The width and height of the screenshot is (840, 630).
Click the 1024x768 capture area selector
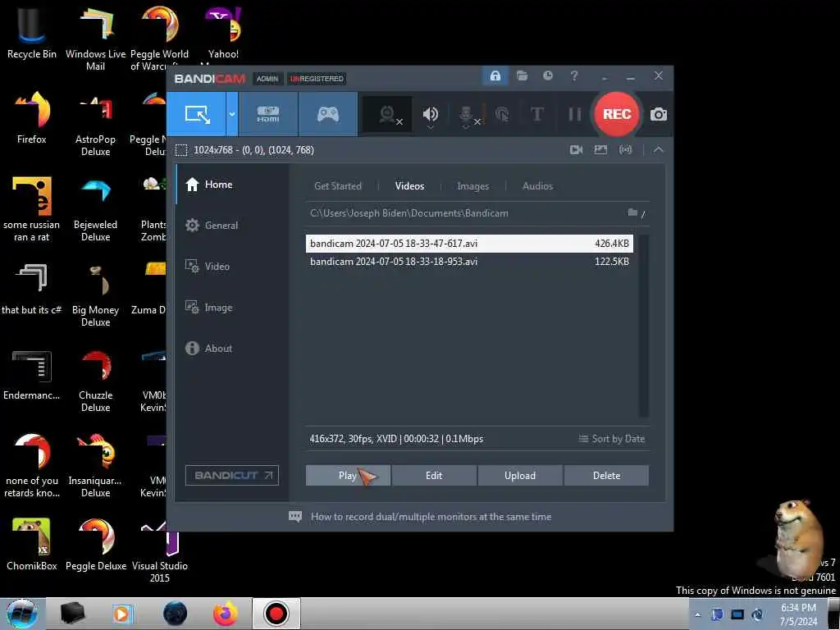coord(244,150)
